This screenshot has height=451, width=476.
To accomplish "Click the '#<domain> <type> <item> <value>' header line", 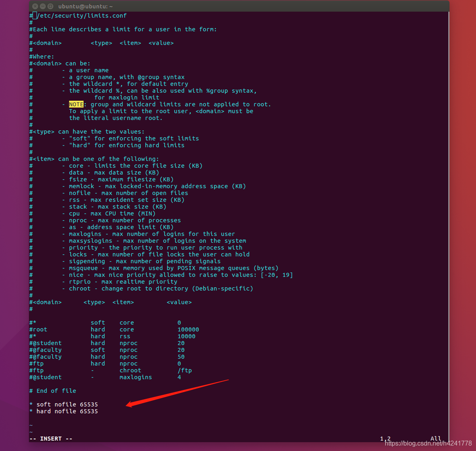I will tap(102, 43).
